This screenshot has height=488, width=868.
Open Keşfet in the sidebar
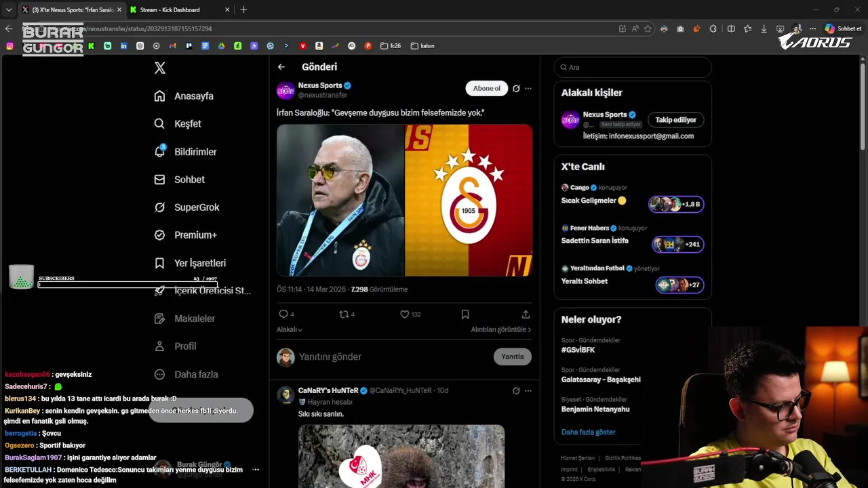178,124
